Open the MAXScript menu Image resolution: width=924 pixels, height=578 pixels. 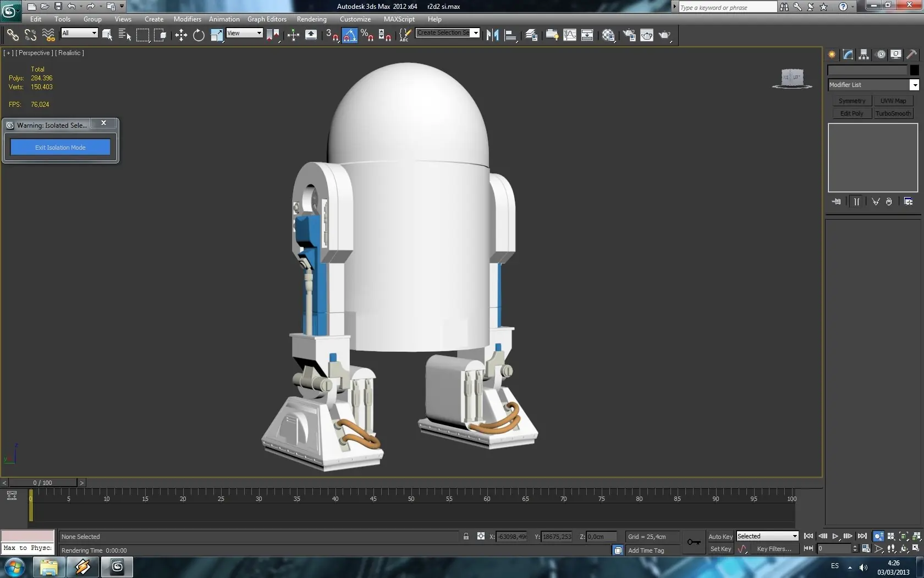tap(399, 19)
